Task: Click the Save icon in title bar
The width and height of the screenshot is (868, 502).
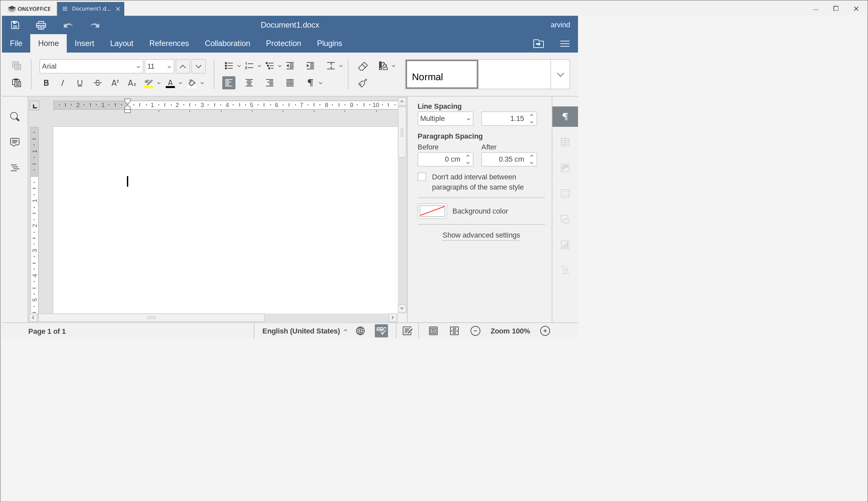Action: point(15,25)
